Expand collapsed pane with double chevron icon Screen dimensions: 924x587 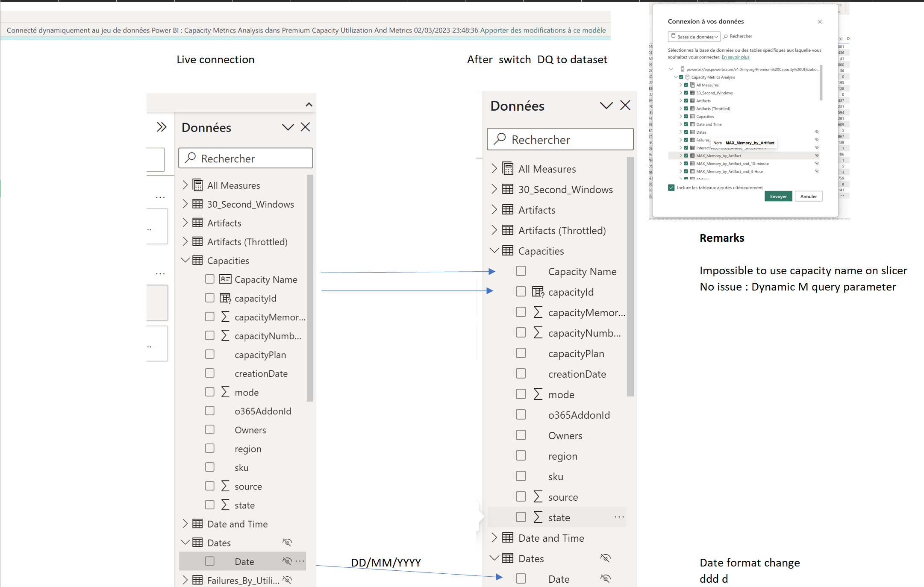tap(162, 127)
